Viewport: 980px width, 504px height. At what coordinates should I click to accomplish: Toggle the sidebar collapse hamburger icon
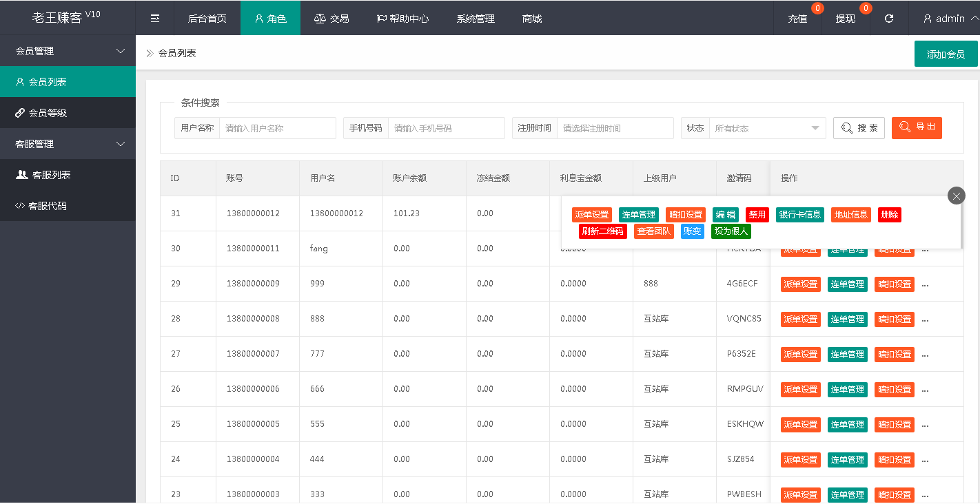tap(155, 19)
